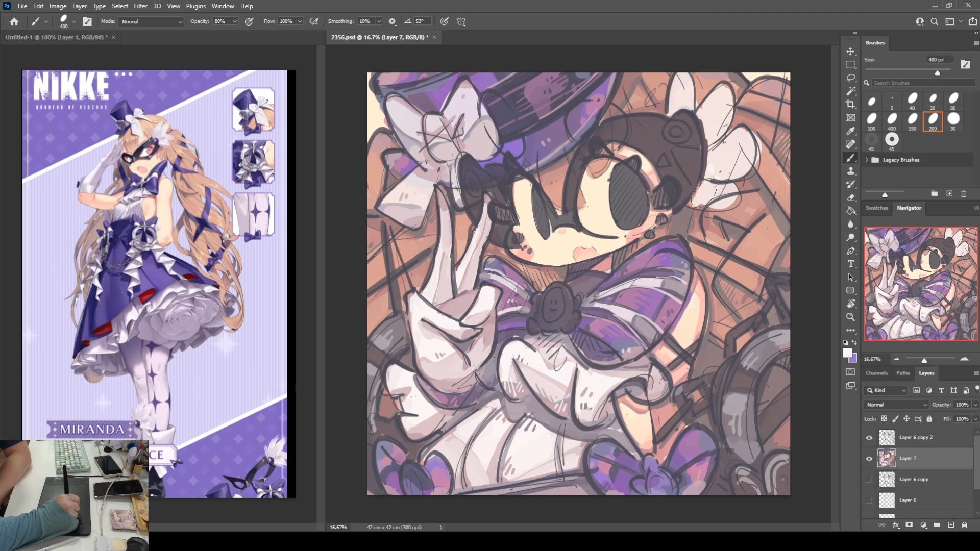Select the Rectangle shape tool

pos(850,291)
